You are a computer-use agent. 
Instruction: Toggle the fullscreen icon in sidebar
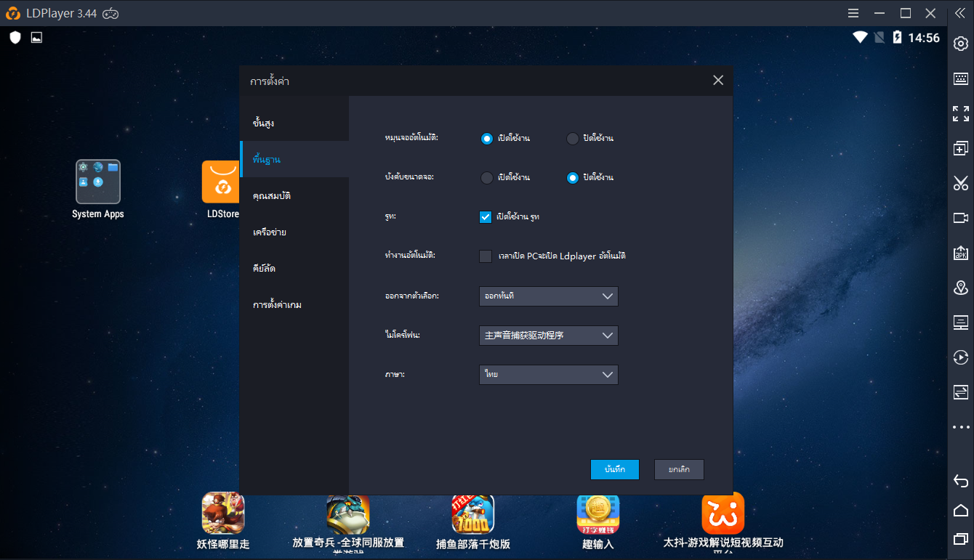pyautogui.click(x=960, y=113)
